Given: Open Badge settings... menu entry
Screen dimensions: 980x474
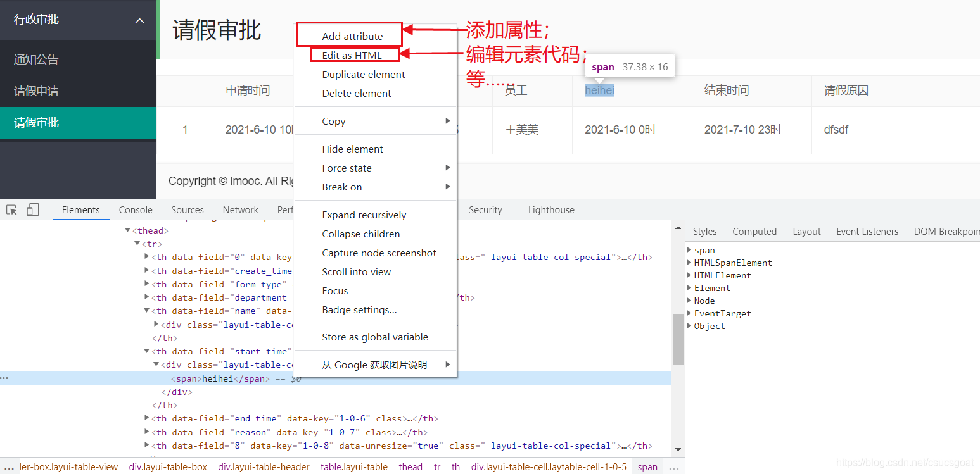Looking at the screenshot, I should point(359,309).
